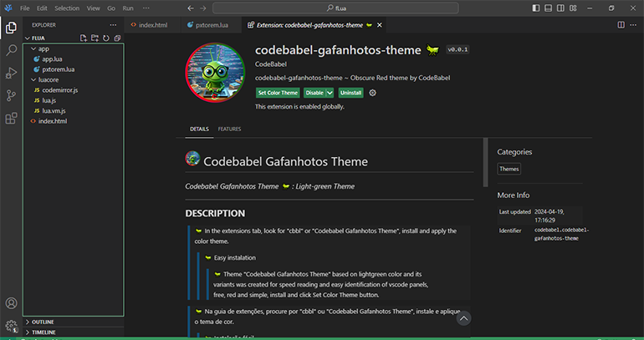Collapse all folders in Explorer
The image size is (644, 340).
coord(117,38)
